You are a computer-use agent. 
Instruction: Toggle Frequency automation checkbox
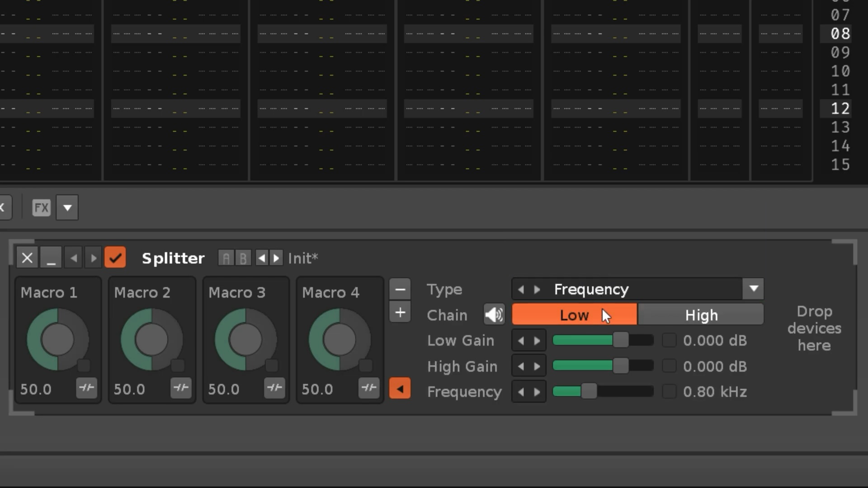669,391
